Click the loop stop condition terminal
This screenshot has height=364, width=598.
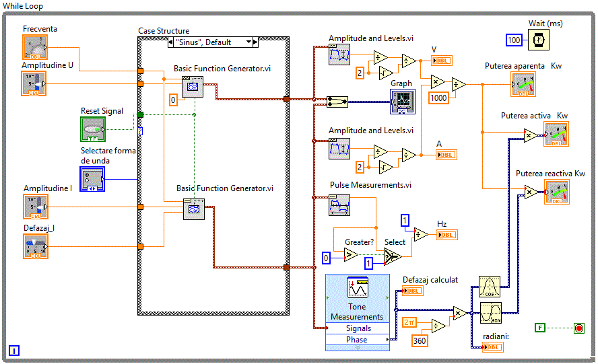(x=578, y=328)
